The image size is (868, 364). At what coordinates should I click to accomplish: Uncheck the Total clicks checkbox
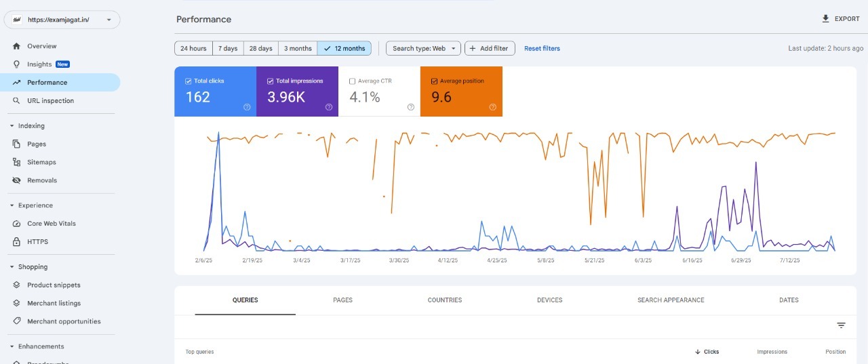(189, 81)
